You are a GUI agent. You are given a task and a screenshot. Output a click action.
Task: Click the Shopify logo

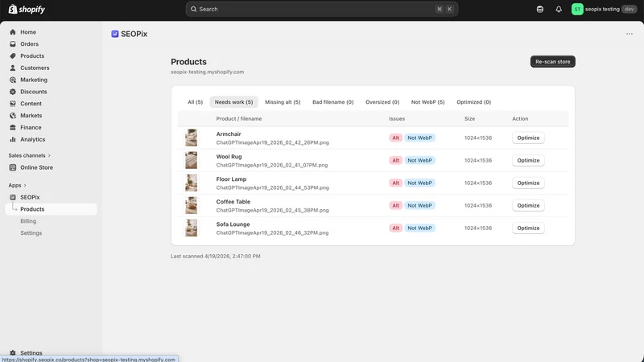[27, 9]
